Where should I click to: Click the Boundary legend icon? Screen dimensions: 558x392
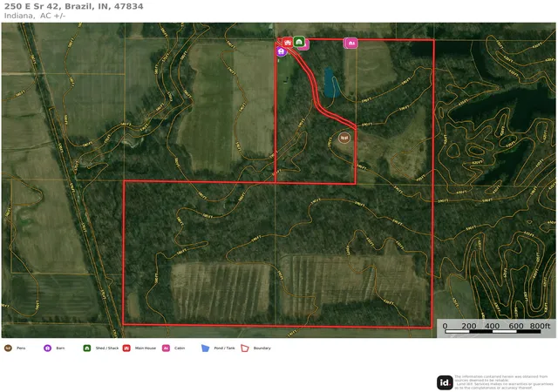click(x=245, y=348)
